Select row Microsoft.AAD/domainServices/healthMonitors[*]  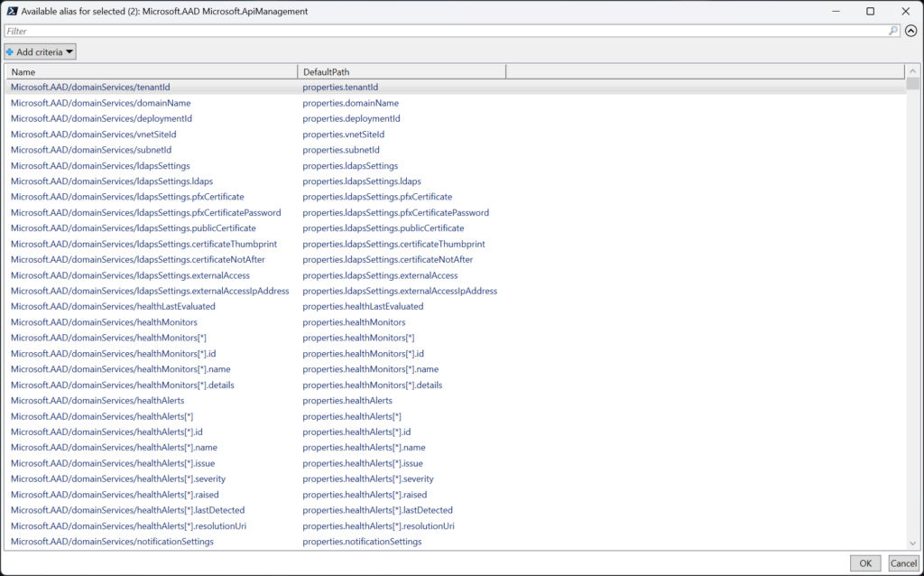coord(456,338)
